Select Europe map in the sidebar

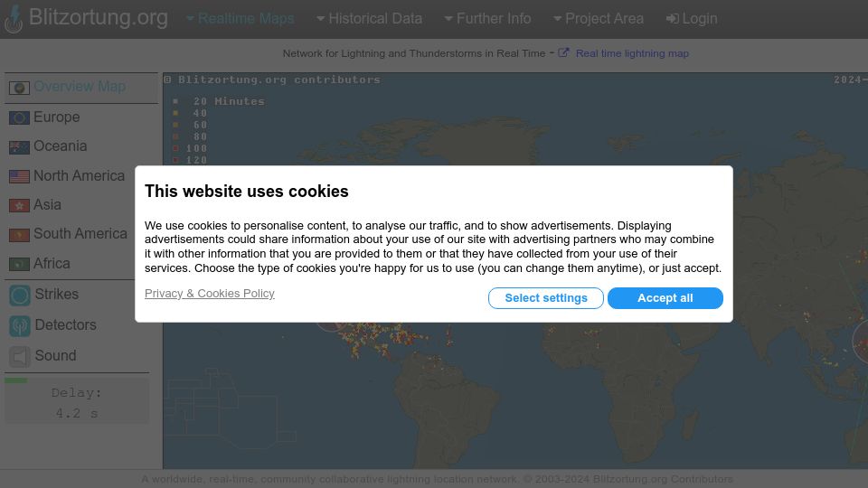(56, 117)
